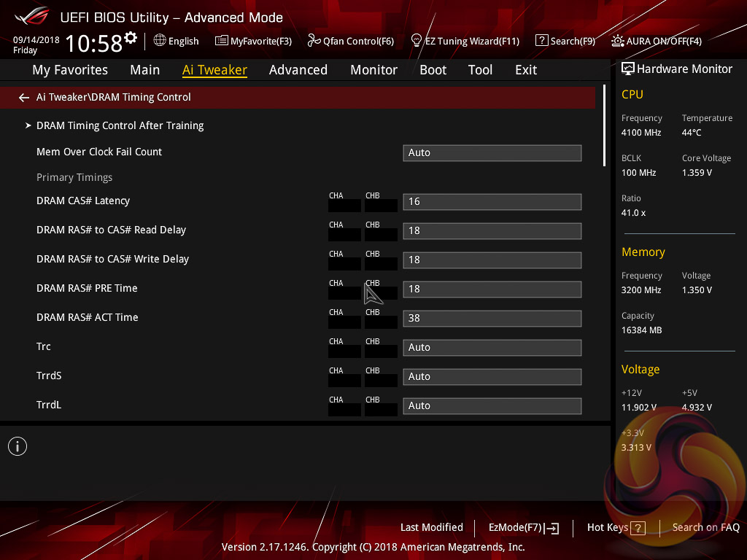Click the AURA ON/OFF light icon

tap(617, 41)
